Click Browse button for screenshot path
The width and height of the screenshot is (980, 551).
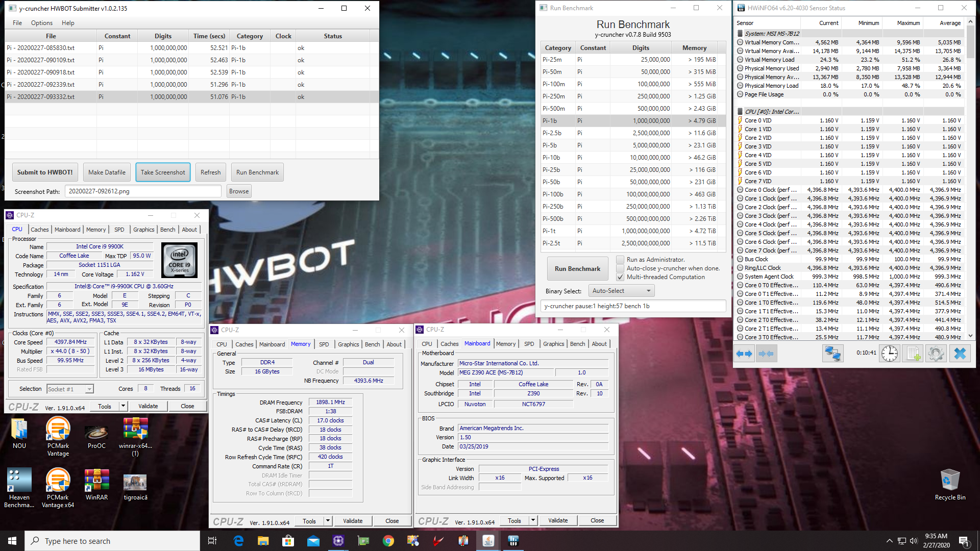(239, 191)
